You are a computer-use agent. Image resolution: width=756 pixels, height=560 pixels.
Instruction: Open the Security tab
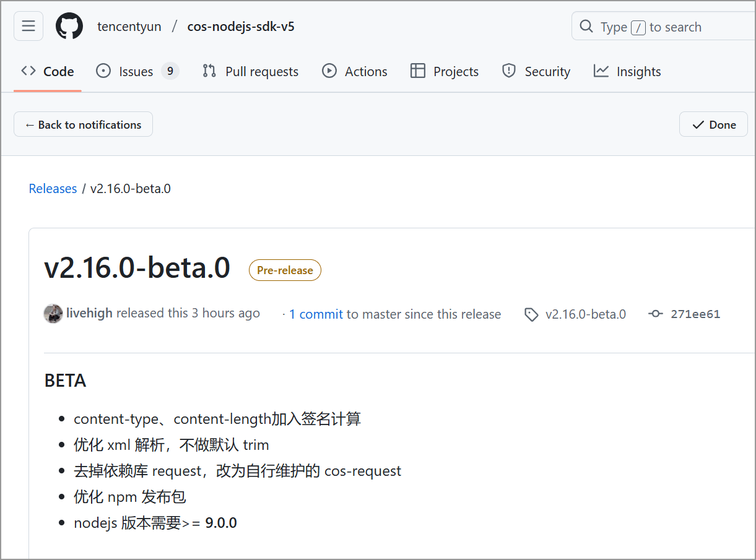[536, 72]
